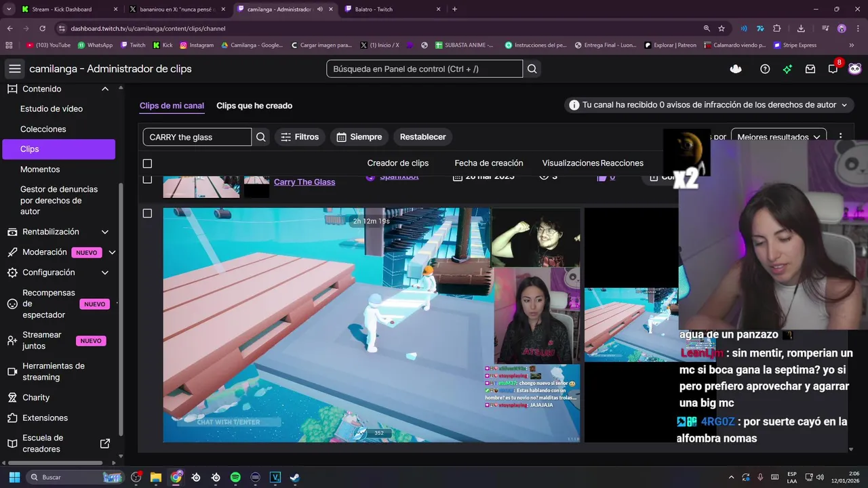
Task: Expand the Moderación section
Action: pyautogui.click(x=112, y=252)
